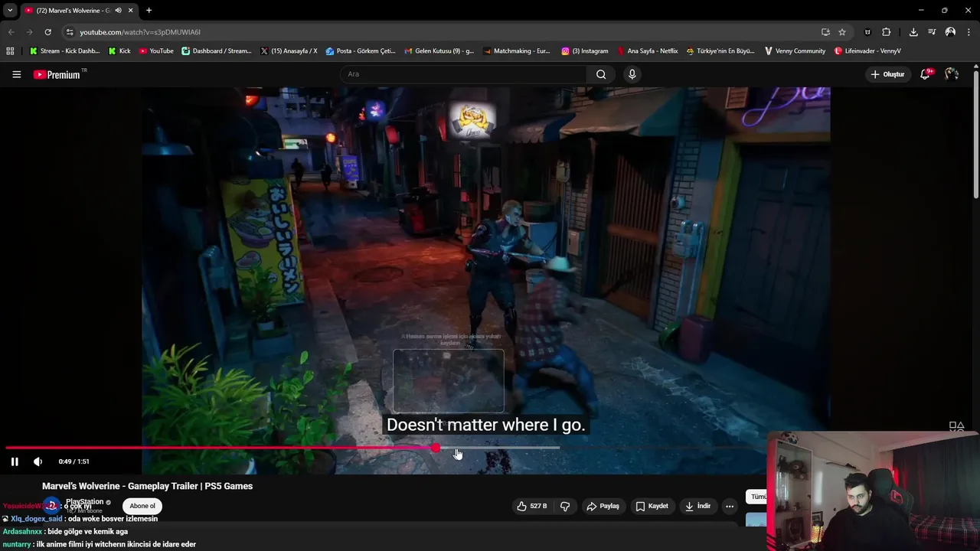980x551 pixels.
Task: Open the Kick bookmark
Action: pos(119,51)
